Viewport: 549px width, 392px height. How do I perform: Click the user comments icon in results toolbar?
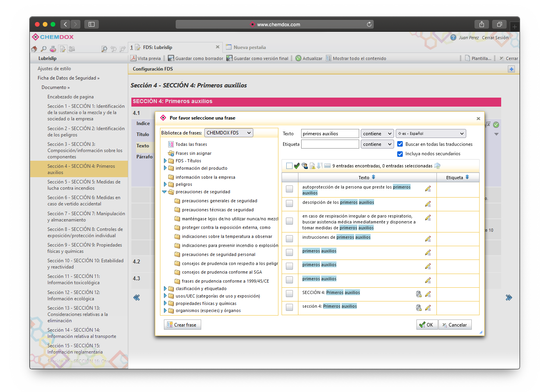tap(305, 166)
